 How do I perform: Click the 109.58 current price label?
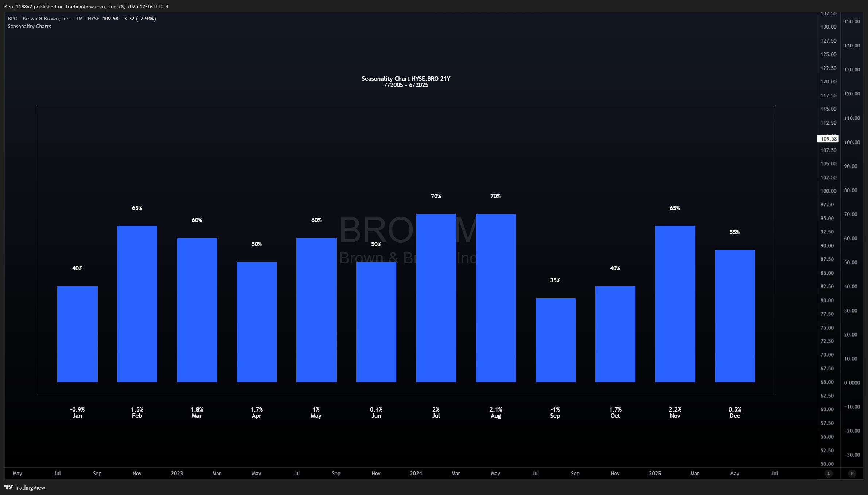828,139
